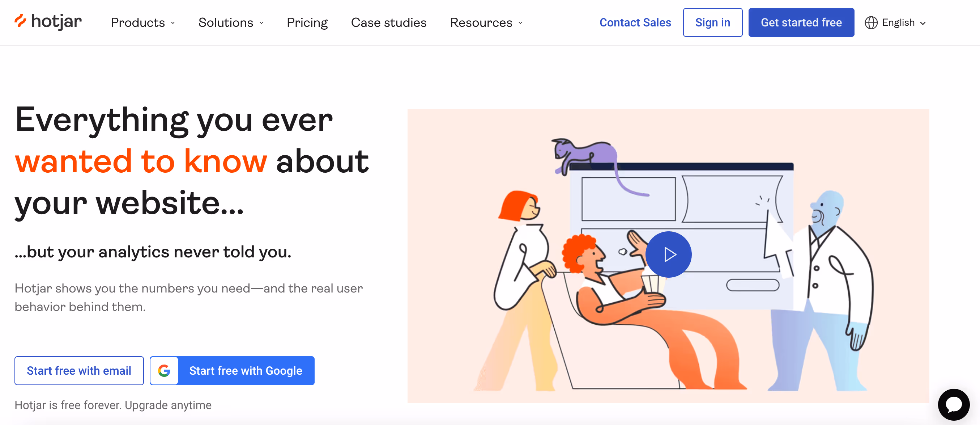Open the Products menu item

tap(138, 22)
